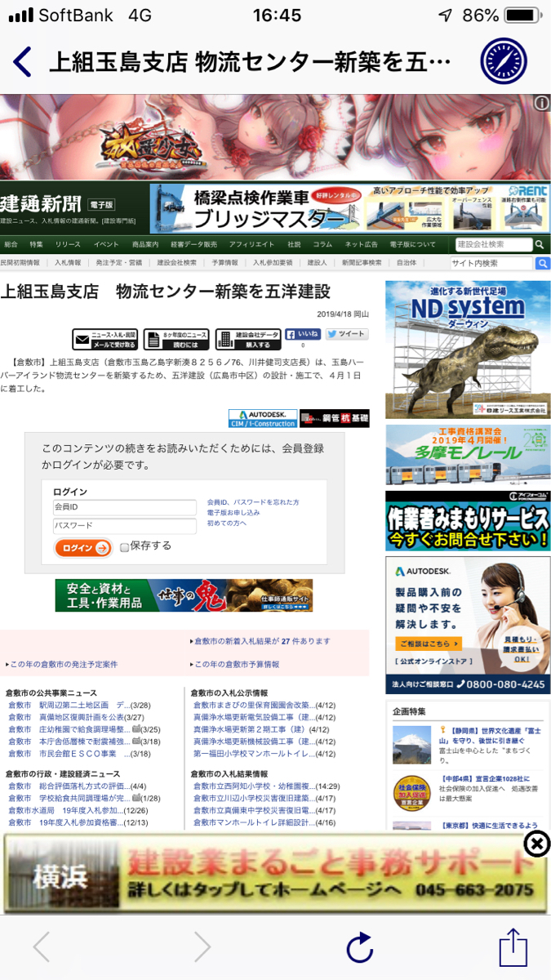Expand この年の倉敷市の発注予定案件 link
This screenshot has height=980, width=551.
pyautogui.click(x=64, y=665)
